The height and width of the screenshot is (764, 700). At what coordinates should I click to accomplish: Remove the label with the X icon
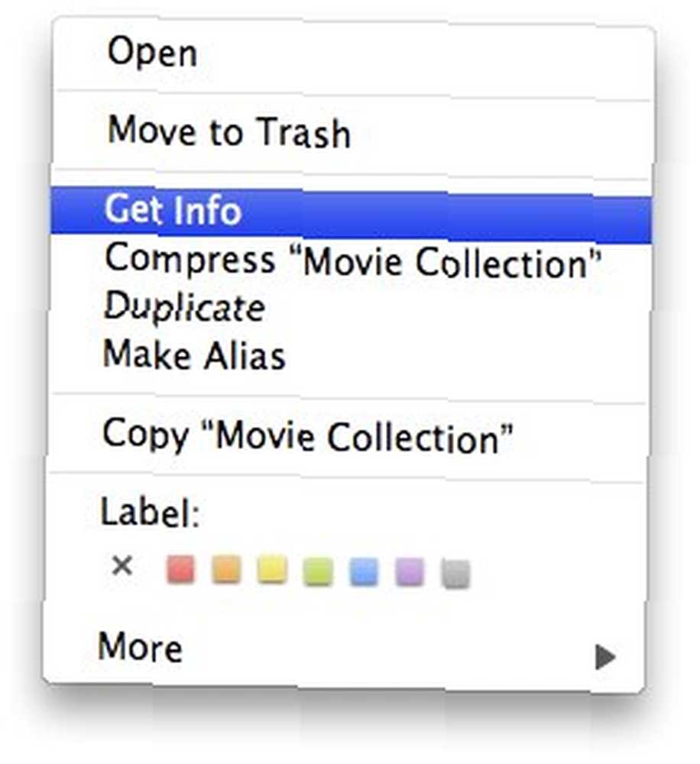(122, 566)
